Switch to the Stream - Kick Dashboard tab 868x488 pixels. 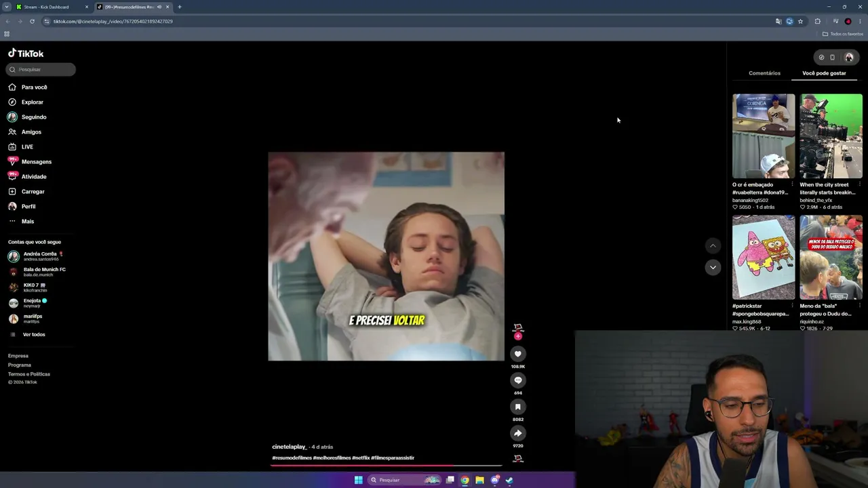(x=53, y=7)
